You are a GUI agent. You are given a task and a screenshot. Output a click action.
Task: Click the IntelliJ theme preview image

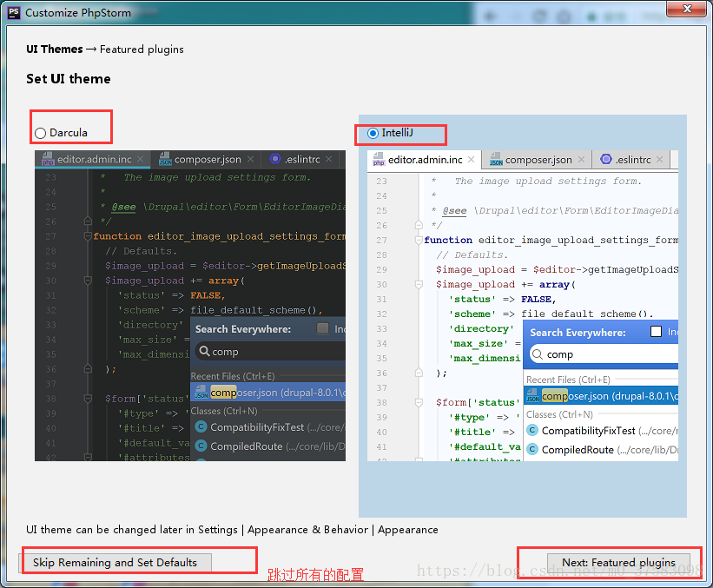pos(523,306)
